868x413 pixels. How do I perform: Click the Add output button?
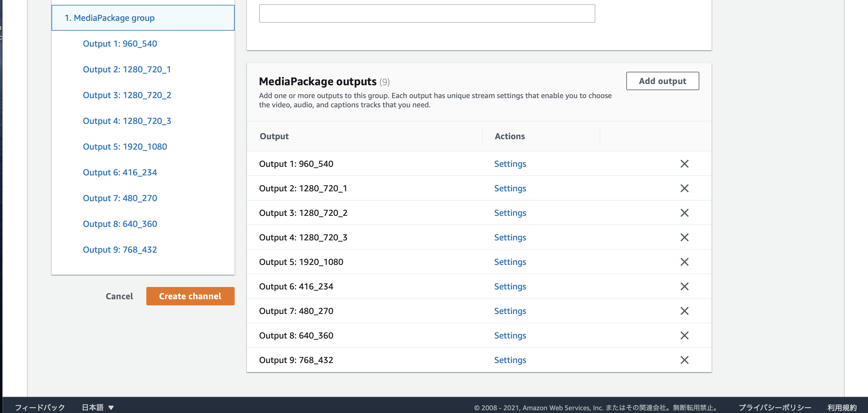(x=663, y=81)
